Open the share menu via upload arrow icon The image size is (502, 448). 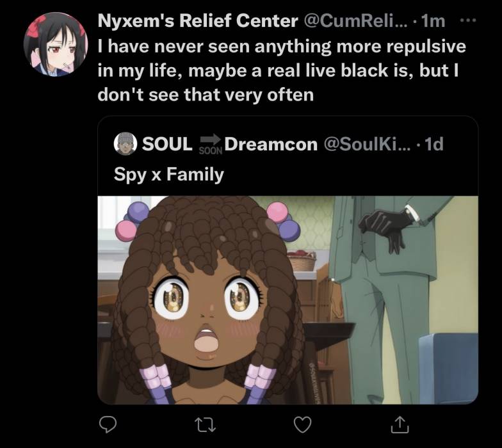(400, 425)
